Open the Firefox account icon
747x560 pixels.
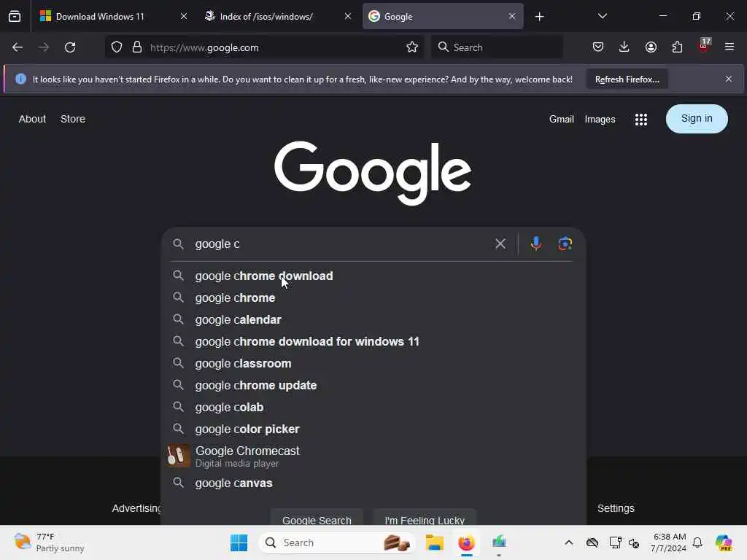[x=651, y=47]
